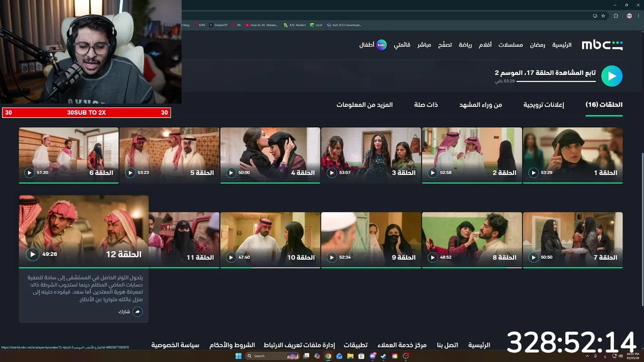Switch to Chrome in the taskbar
Image resolution: width=644 pixels, height=362 pixels.
pyautogui.click(x=328, y=356)
